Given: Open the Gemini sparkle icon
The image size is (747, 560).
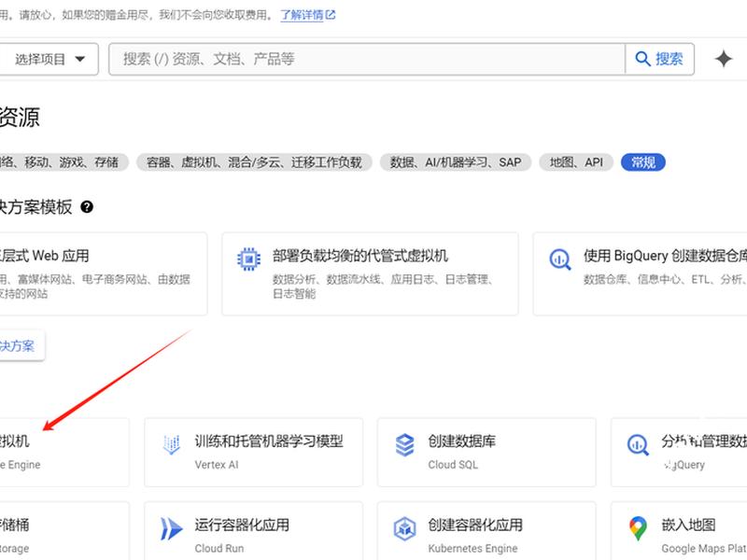Looking at the screenshot, I should [723, 59].
